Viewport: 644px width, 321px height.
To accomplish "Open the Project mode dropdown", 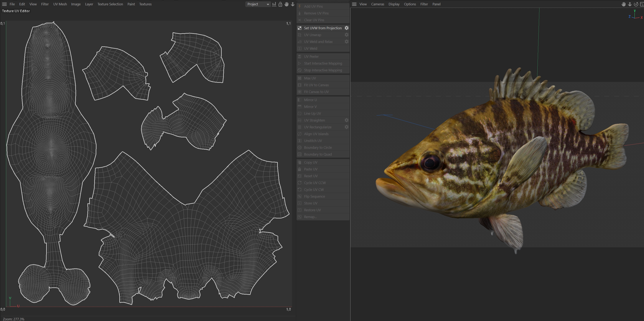I will pos(258,4).
